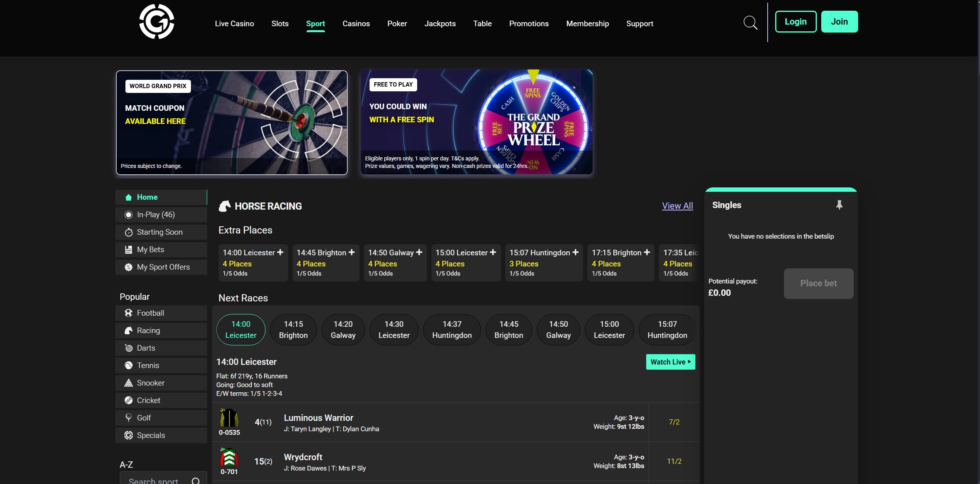Click the site logo in the header
Image resolution: width=980 pixels, height=484 pixels.
[156, 22]
